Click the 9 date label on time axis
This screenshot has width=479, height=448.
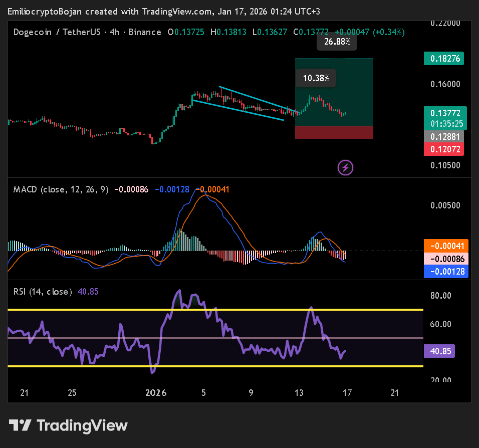click(x=251, y=393)
